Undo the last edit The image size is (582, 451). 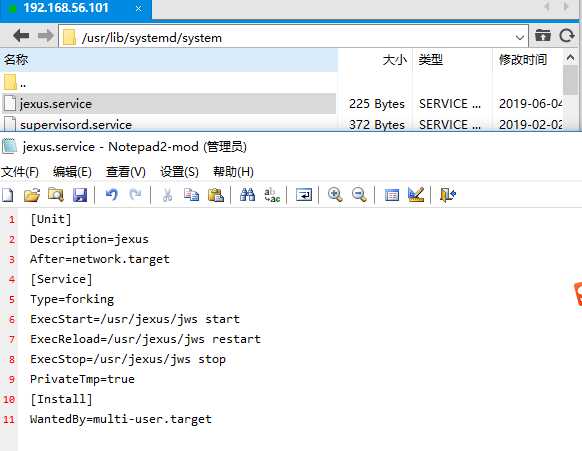(111, 195)
